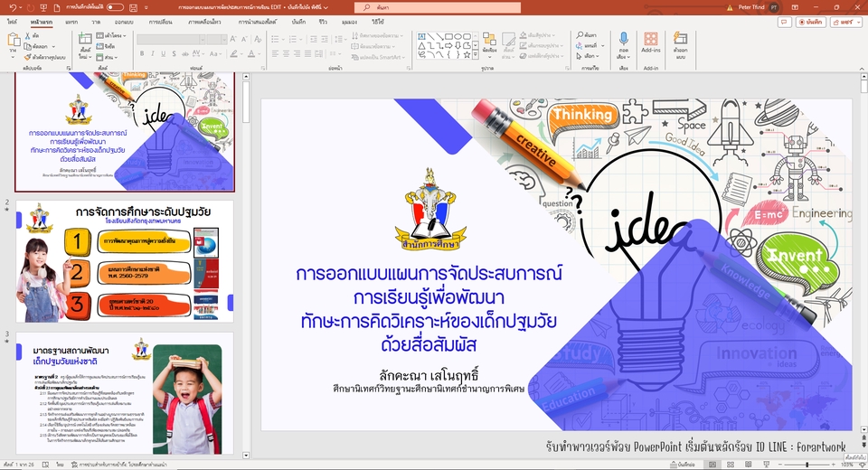Viewport: 868px width, 470px height.
Task: Select the star shape in gallery
Action: [x=467, y=54]
